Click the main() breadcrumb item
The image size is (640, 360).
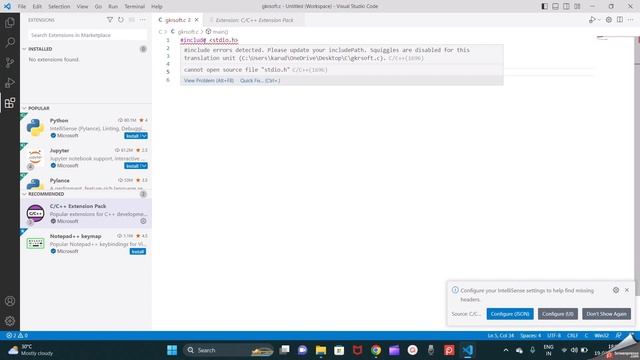click(x=217, y=31)
